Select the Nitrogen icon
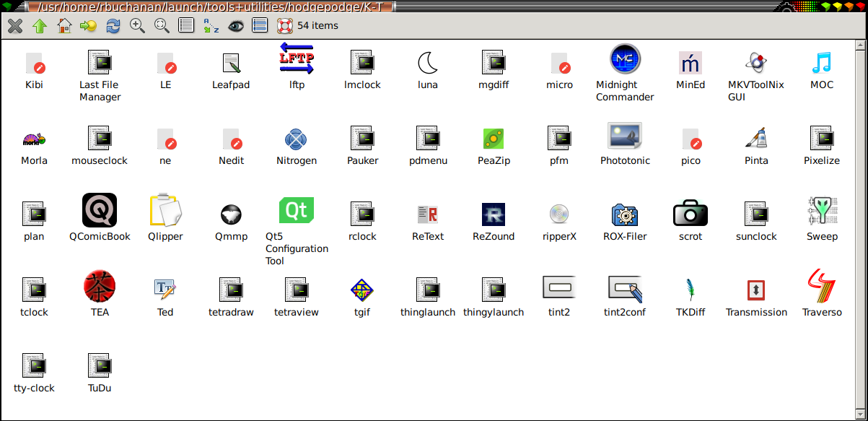 (x=297, y=139)
